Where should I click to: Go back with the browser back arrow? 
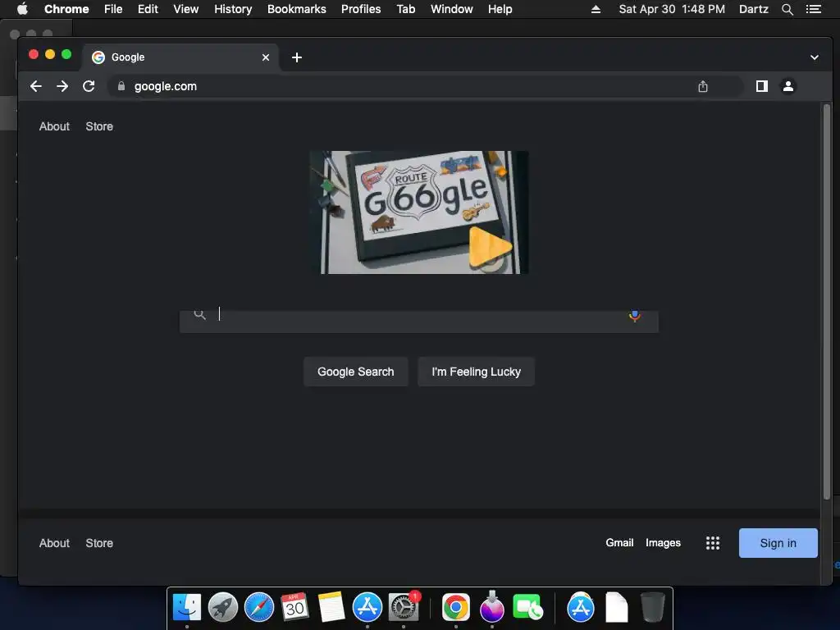point(36,86)
